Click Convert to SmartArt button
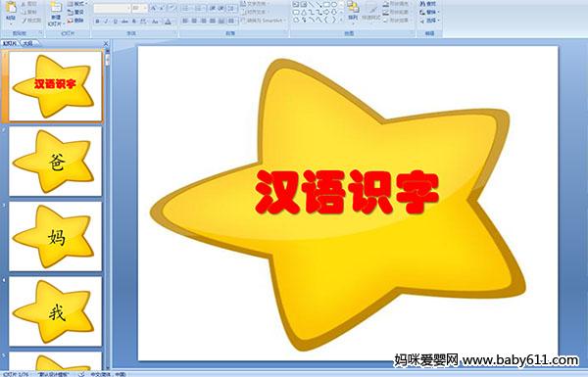This screenshot has height=377, width=588. [x=264, y=21]
